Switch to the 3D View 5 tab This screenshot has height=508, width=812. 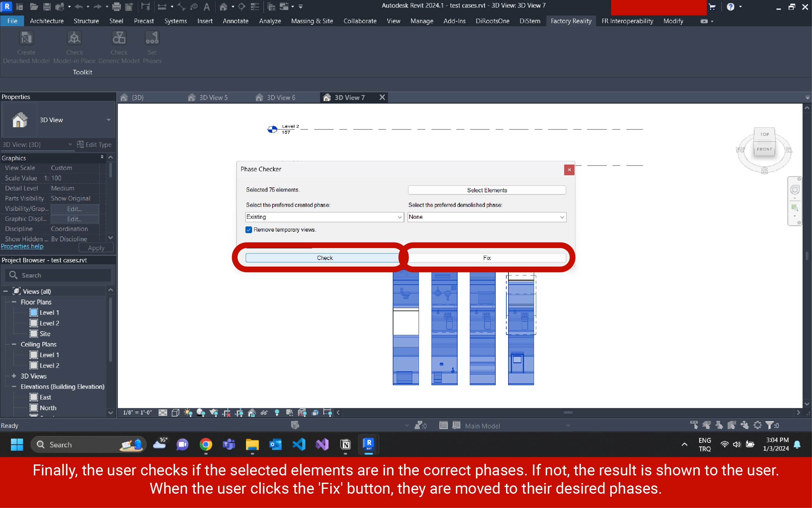pyautogui.click(x=213, y=98)
